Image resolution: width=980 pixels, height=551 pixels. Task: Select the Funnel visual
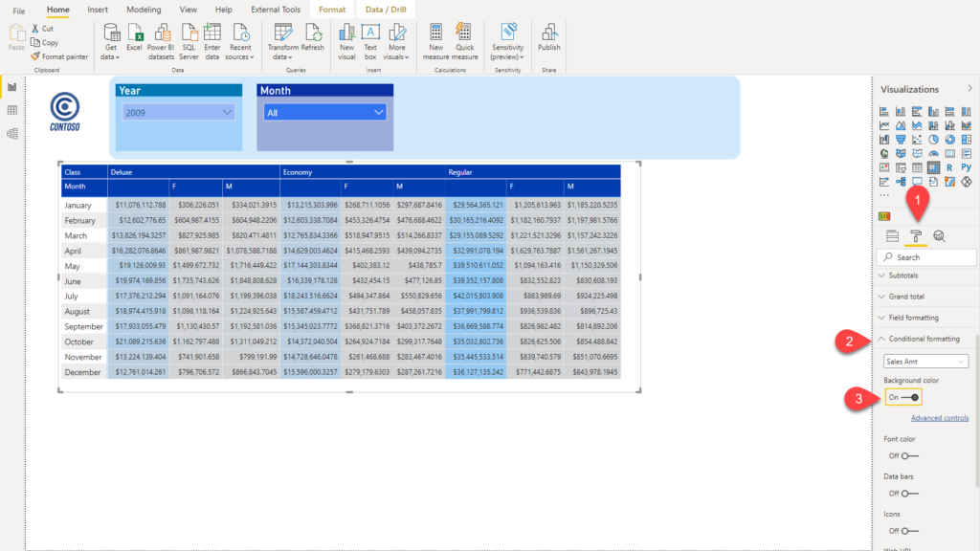(x=901, y=140)
